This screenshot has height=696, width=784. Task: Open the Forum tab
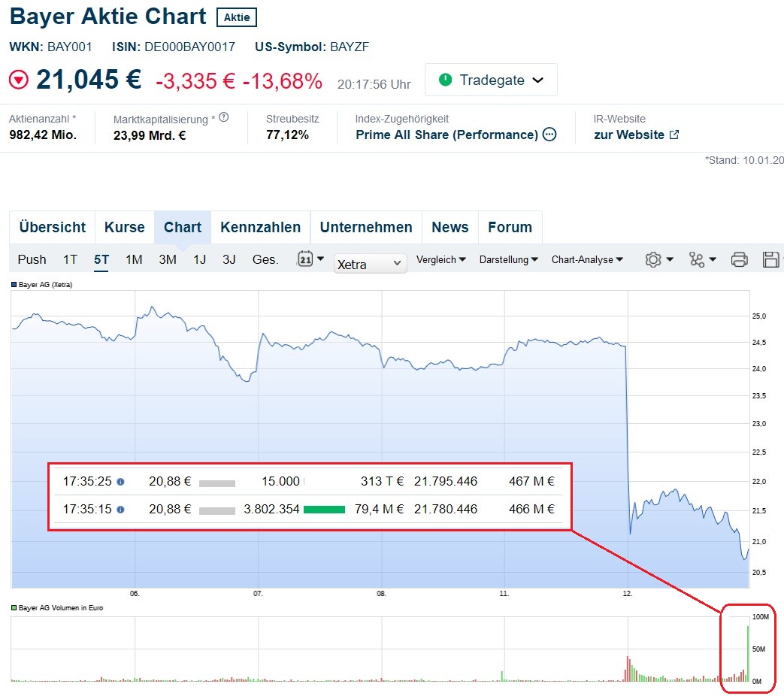click(x=510, y=227)
